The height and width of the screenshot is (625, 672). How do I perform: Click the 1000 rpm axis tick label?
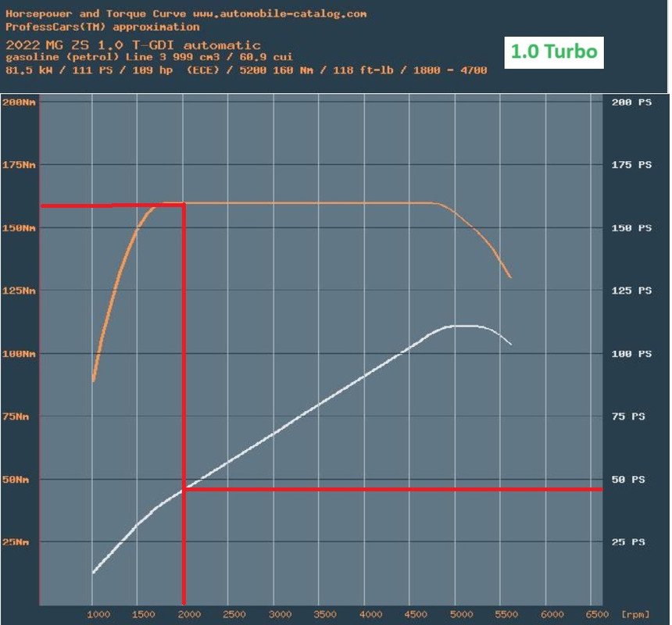[x=98, y=614]
